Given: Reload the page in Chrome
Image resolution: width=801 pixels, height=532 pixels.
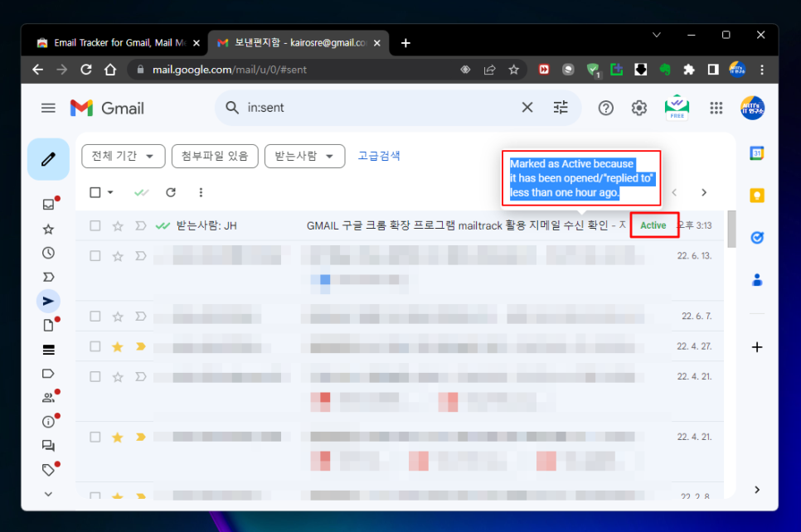Looking at the screenshot, I should pyautogui.click(x=86, y=70).
